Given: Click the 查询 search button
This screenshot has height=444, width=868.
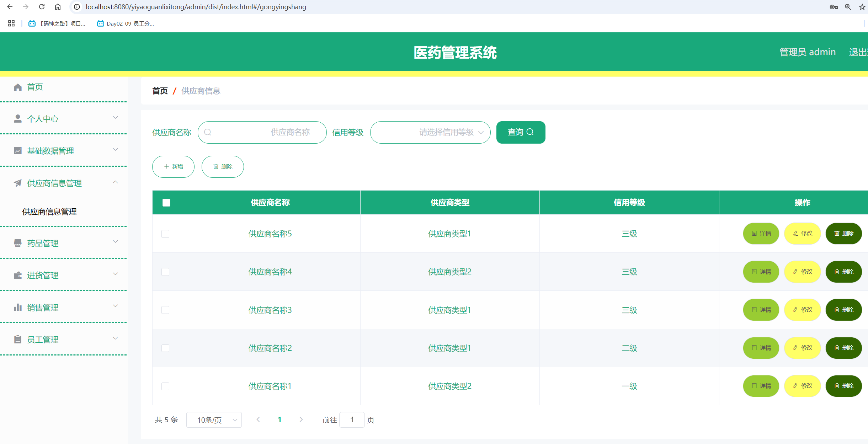Looking at the screenshot, I should click(521, 132).
